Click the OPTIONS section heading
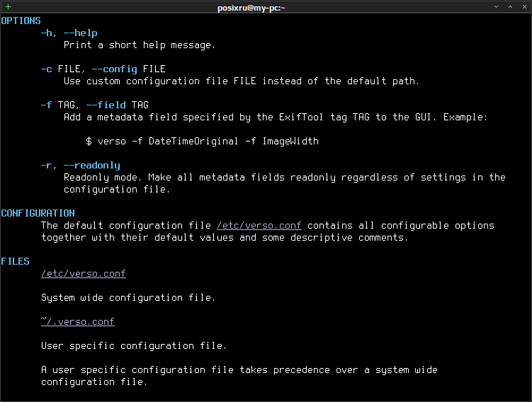The image size is (532, 402). [21, 21]
